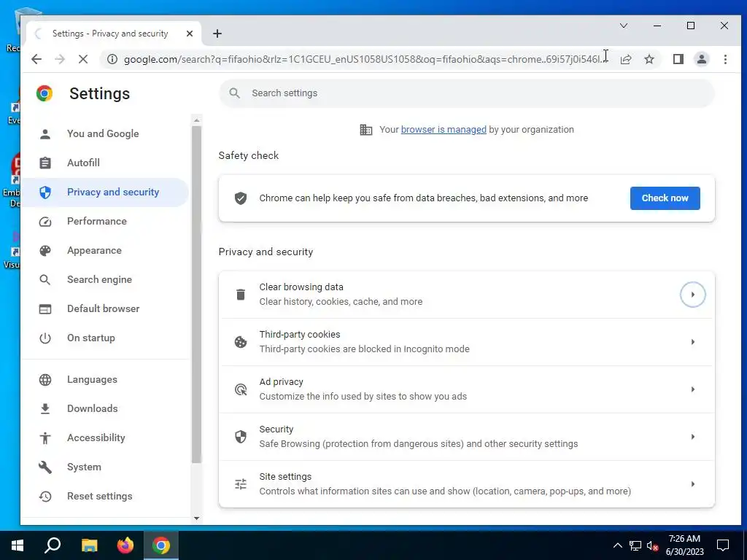747x560 pixels.
Task: Launch Firefox from the taskbar
Action: (x=125, y=545)
